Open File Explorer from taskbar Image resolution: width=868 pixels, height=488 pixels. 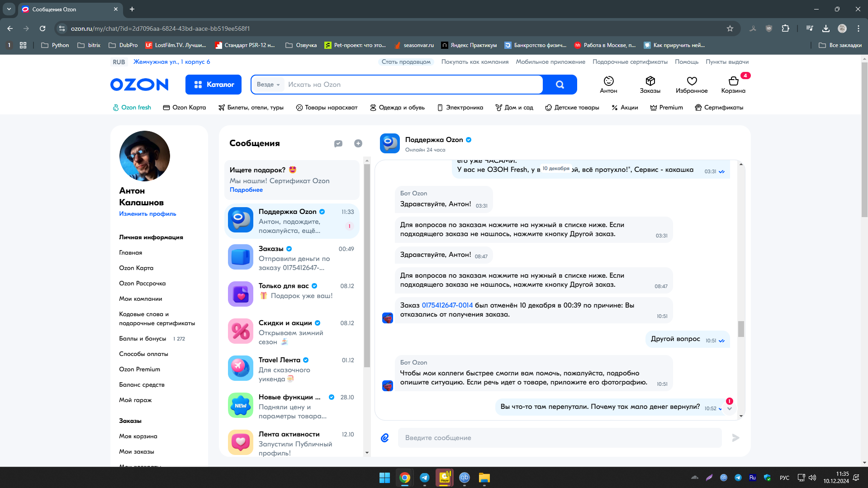click(484, 478)
